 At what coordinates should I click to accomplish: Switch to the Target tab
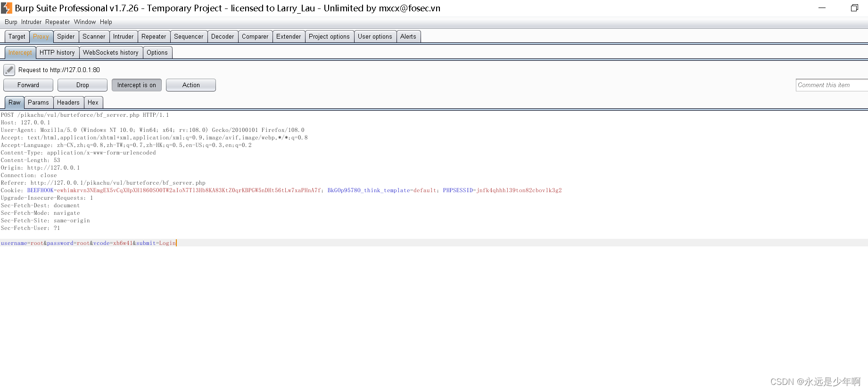[x=17, y=37]
